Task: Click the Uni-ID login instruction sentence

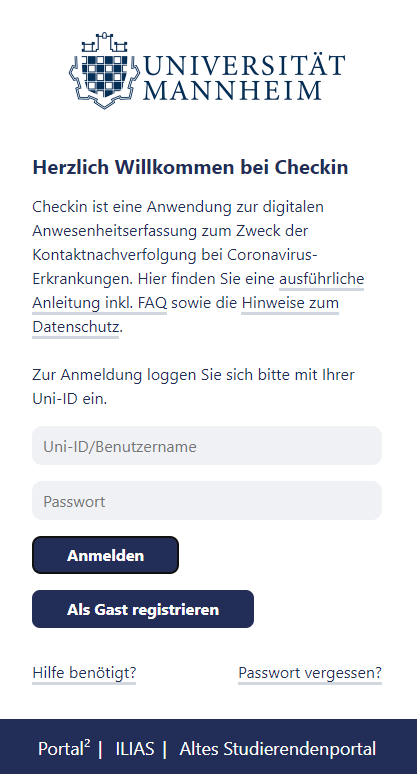Action: [193, 387]
